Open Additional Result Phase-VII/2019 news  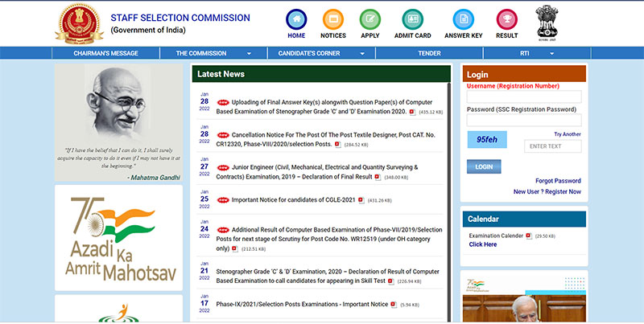329,239
